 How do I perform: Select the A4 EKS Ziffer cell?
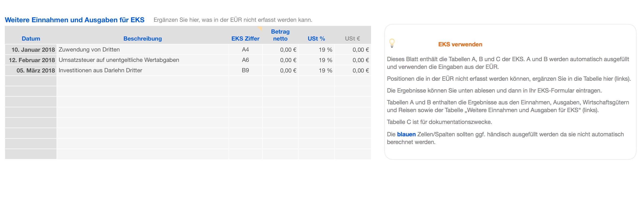pyautogui.click(x=245, y=50)
